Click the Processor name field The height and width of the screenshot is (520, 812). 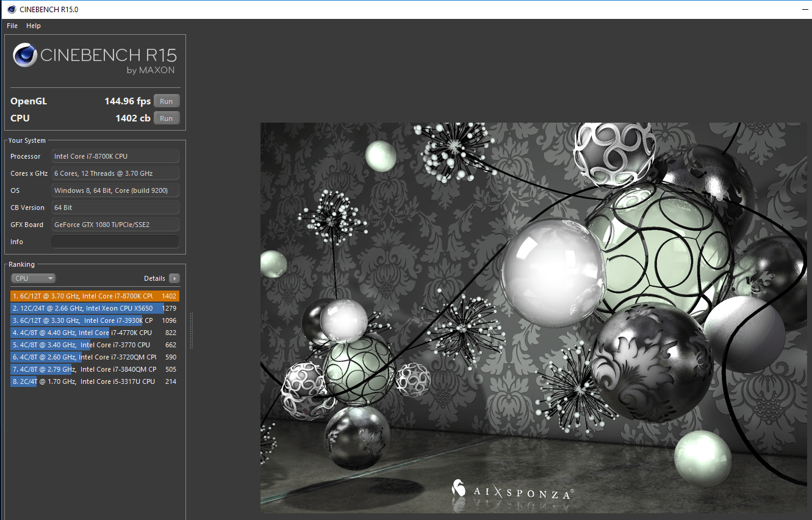(x=115, y=156)
